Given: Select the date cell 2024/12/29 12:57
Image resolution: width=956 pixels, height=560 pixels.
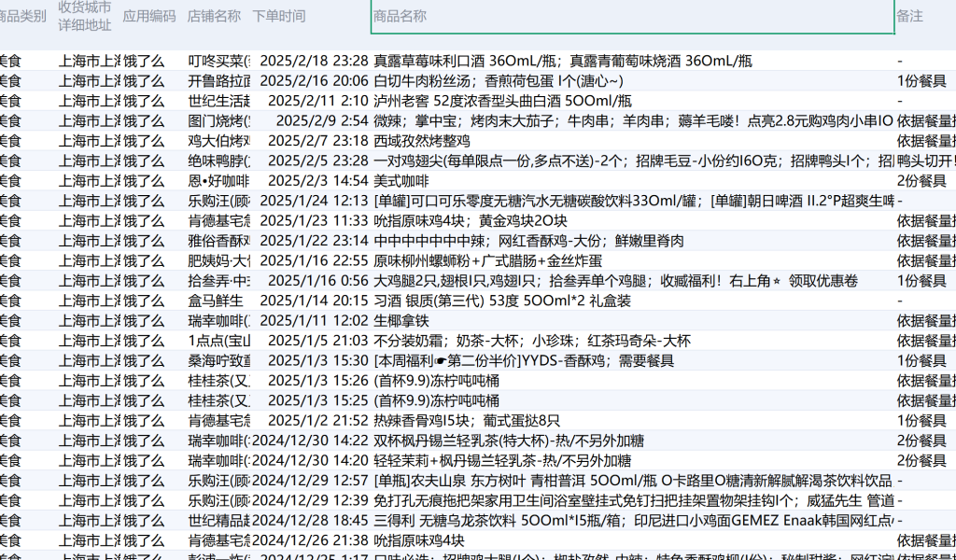Looking at the screenshot, I should click(310, 481).
